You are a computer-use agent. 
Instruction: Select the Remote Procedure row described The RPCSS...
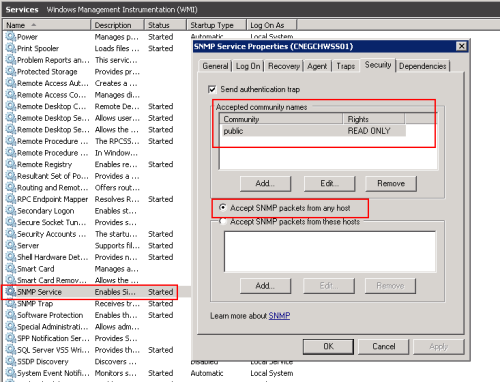click(x=97, y=141)
